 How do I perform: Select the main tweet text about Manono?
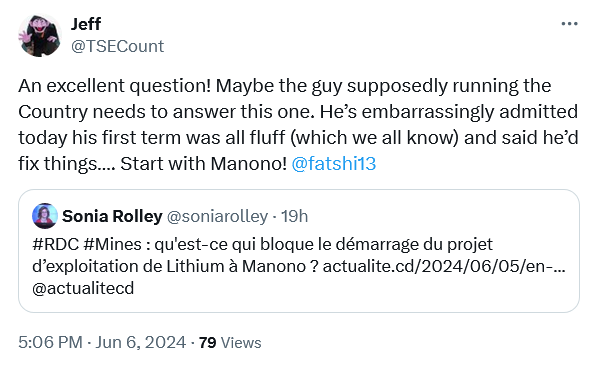(298, 125)
